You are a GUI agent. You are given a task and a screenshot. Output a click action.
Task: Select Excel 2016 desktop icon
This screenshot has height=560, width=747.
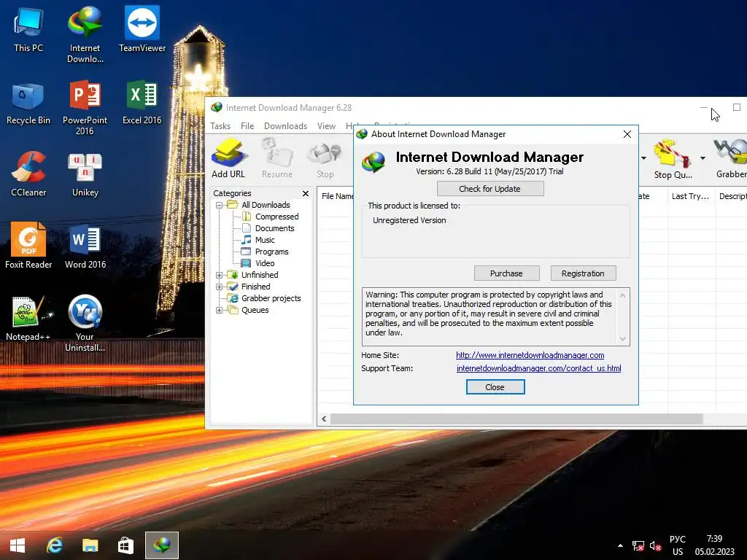point(142,103)
